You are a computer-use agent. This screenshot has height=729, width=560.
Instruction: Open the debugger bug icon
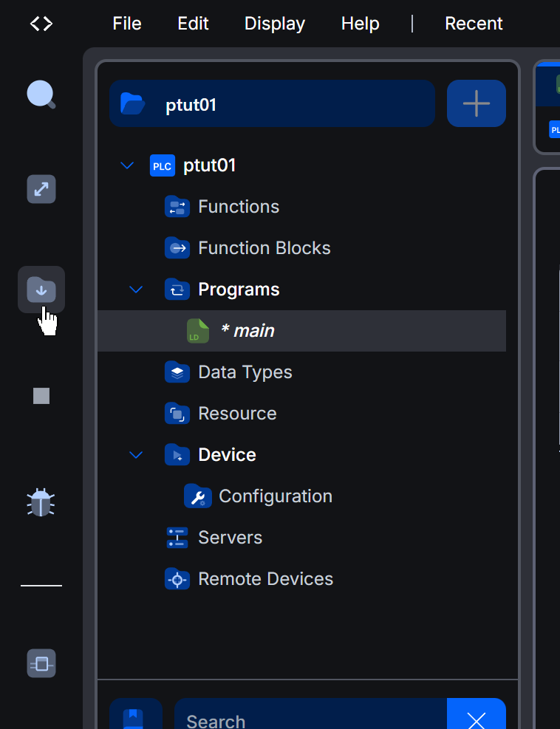41,502
